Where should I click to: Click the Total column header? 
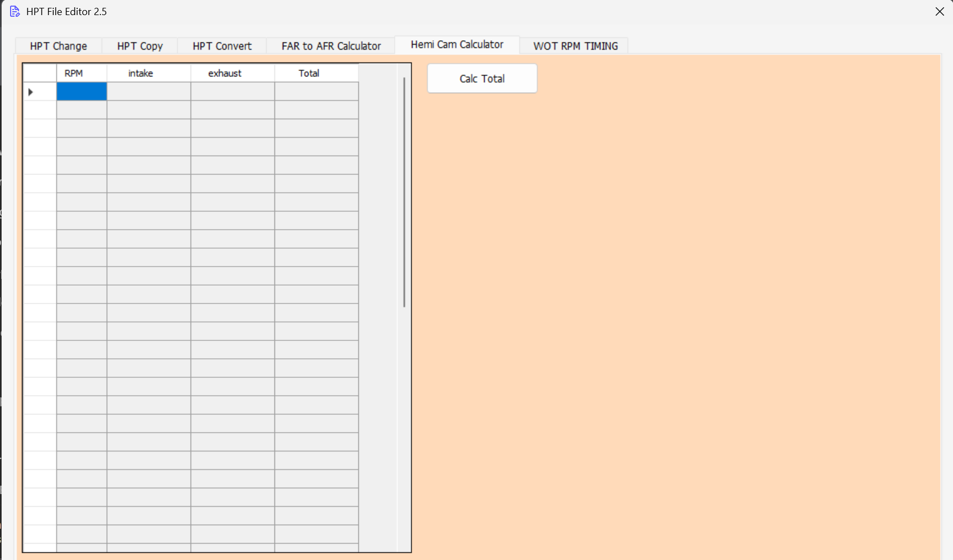click(309, 73)
